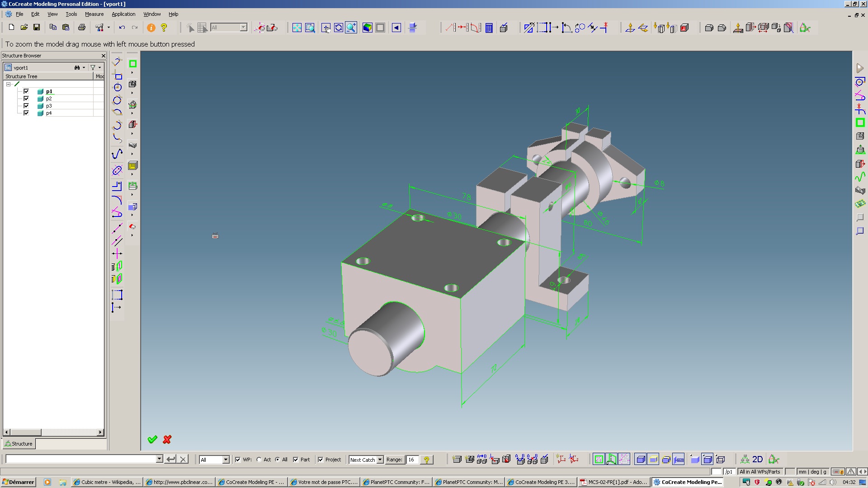Image resolution: width=868 pixels, height=488 pixels.
Task: Click the 2D mode icon
Action: (x=758, y=460)
